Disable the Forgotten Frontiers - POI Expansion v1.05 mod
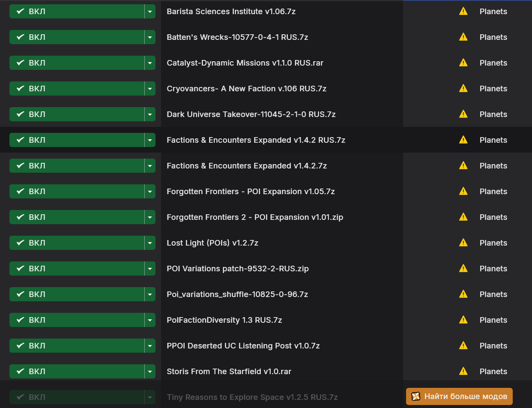 (x=77, y=192)
